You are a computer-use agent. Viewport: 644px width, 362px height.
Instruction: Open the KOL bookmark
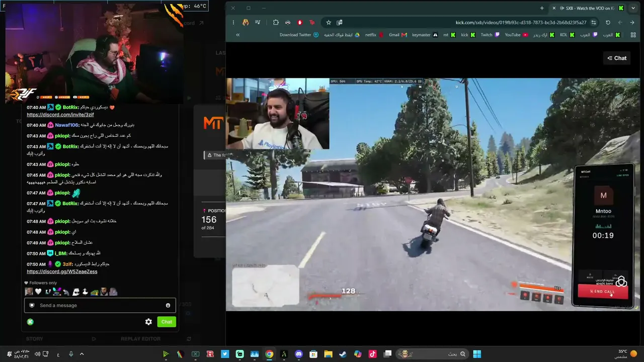[568, 35]
